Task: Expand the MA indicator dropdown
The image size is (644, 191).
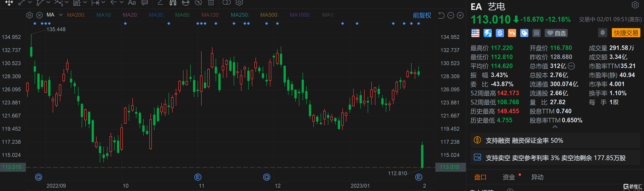Action: pyautogui.click(x=61, y=15)
